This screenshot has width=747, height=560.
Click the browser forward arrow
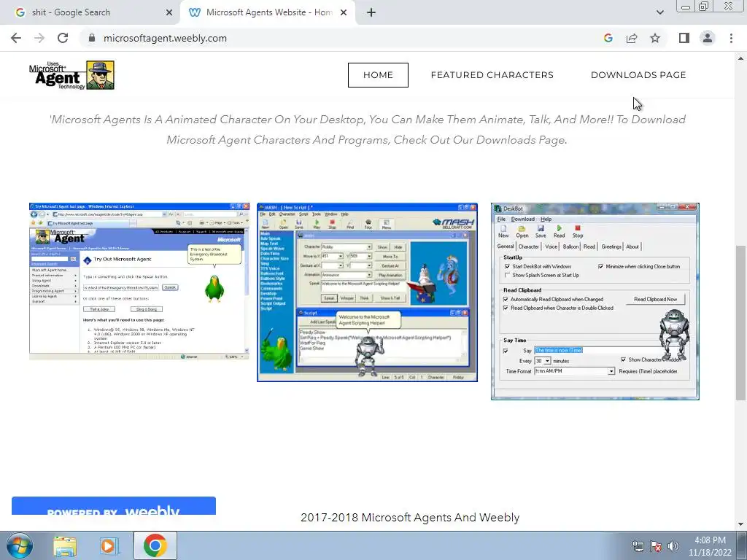coord(39,38)
